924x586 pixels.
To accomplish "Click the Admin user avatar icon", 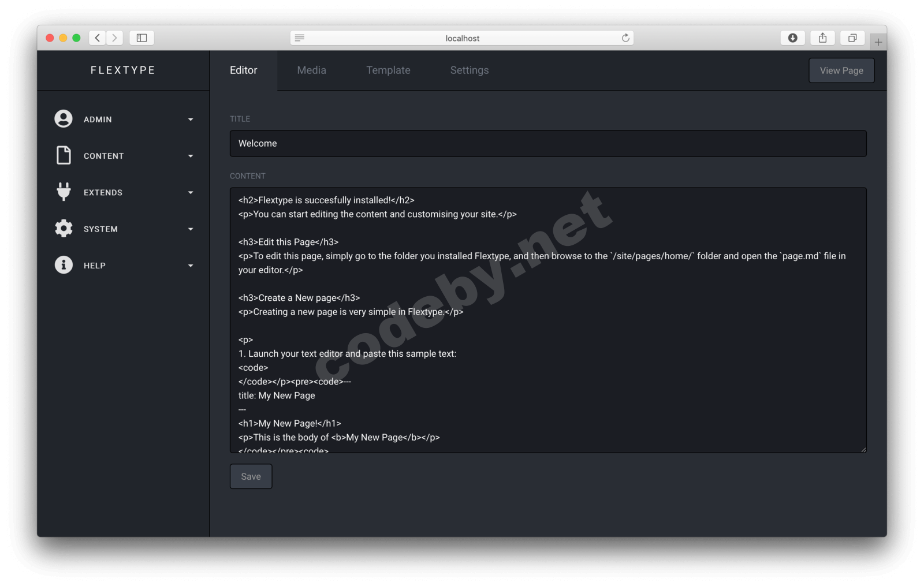I will (x=64, y=119).
